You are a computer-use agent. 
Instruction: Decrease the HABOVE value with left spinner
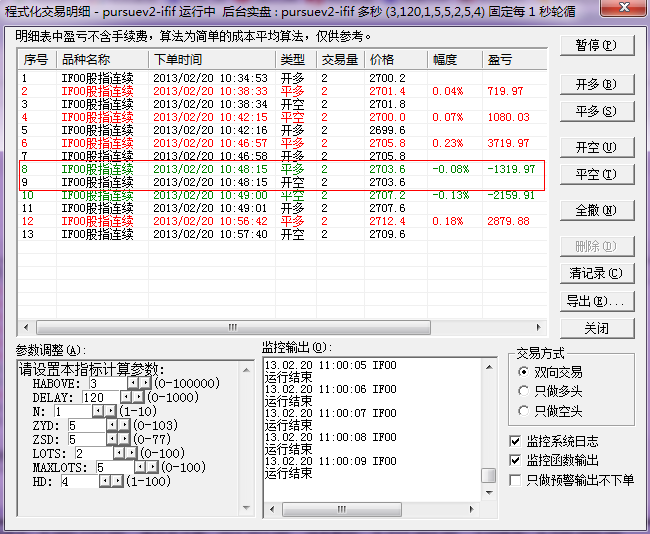pyautogui.click(x=133, y=383)
